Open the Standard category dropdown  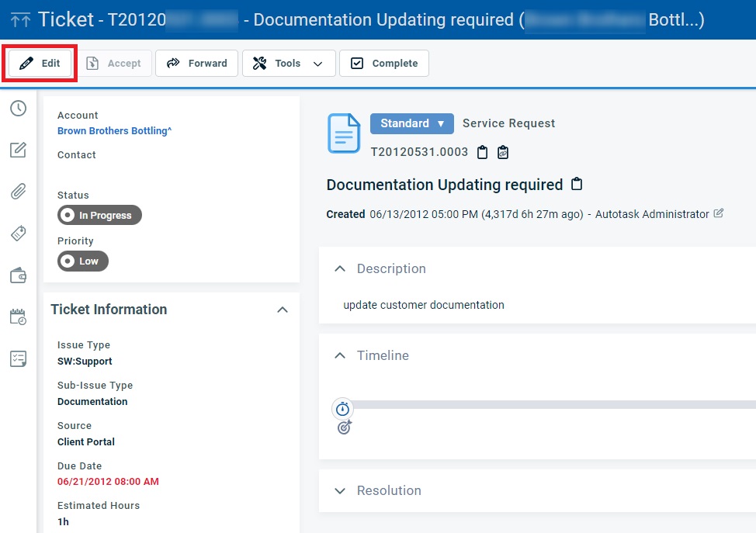[x=411, y=123]
